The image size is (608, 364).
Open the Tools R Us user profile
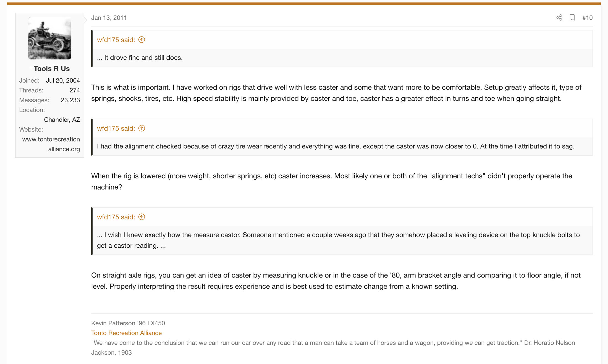click(x=51, y=69)
